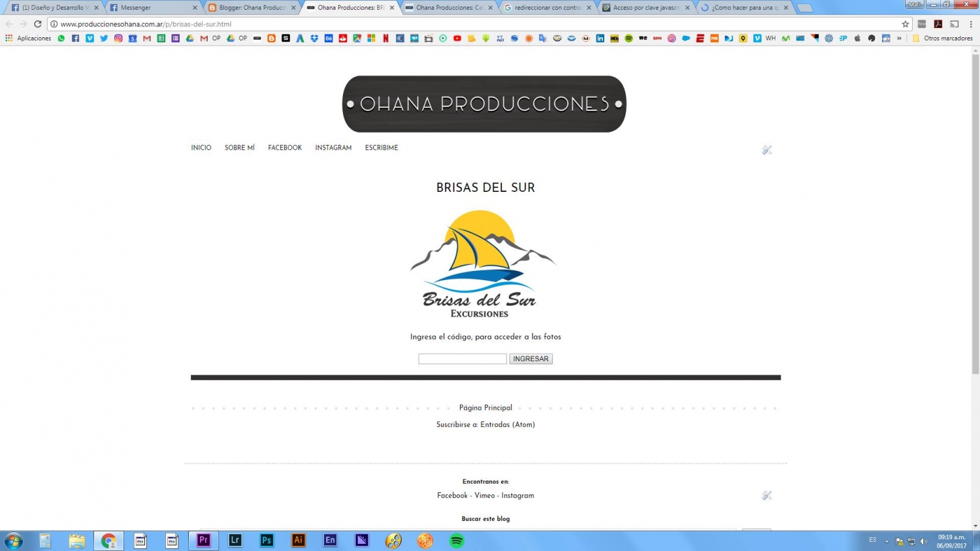
Task: Click the browser address bar URL
Action: click(146, 24)
